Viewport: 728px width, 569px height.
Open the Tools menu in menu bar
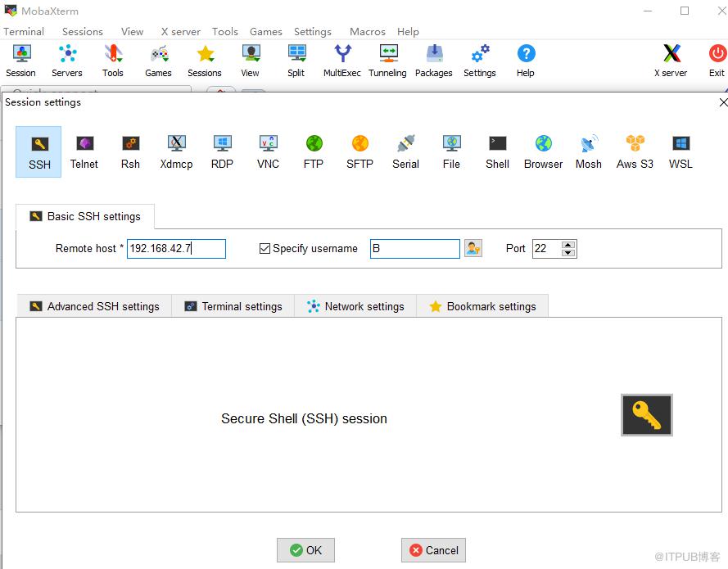(224, 32)
